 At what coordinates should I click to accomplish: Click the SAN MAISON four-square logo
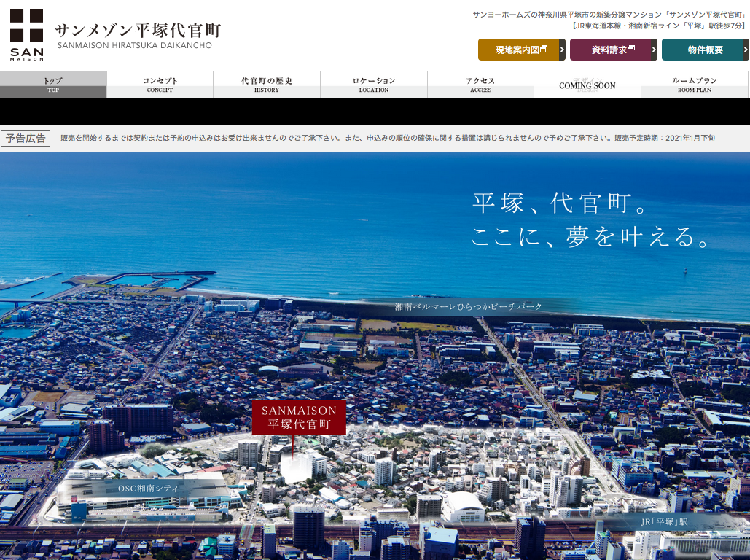tap(26, 34)
